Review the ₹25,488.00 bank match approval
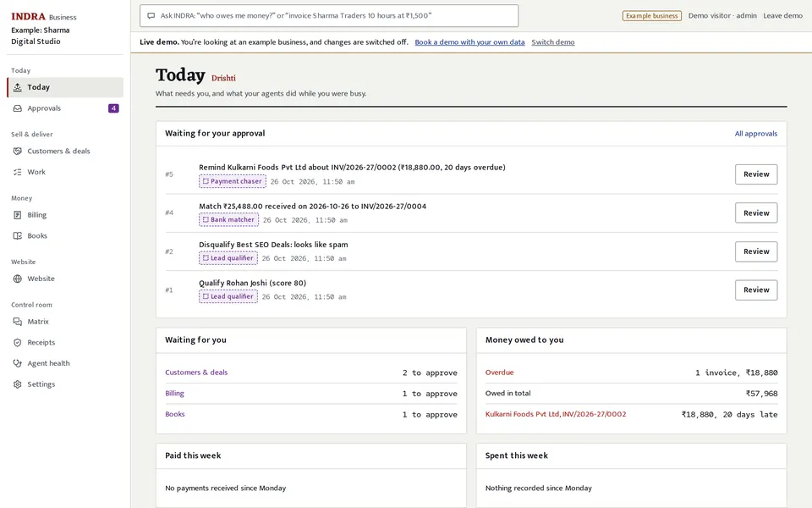812x508 pixels. (x=756, y=213)
